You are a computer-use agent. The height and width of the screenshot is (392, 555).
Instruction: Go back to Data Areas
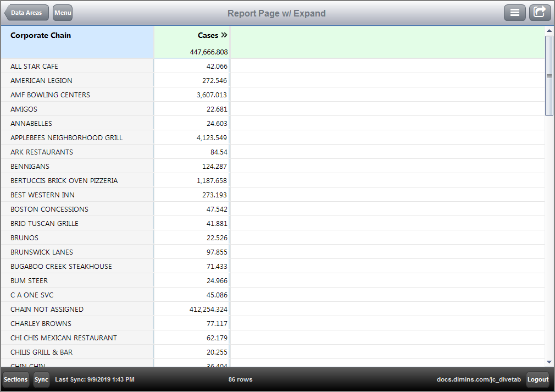click(x=26, y=13)
